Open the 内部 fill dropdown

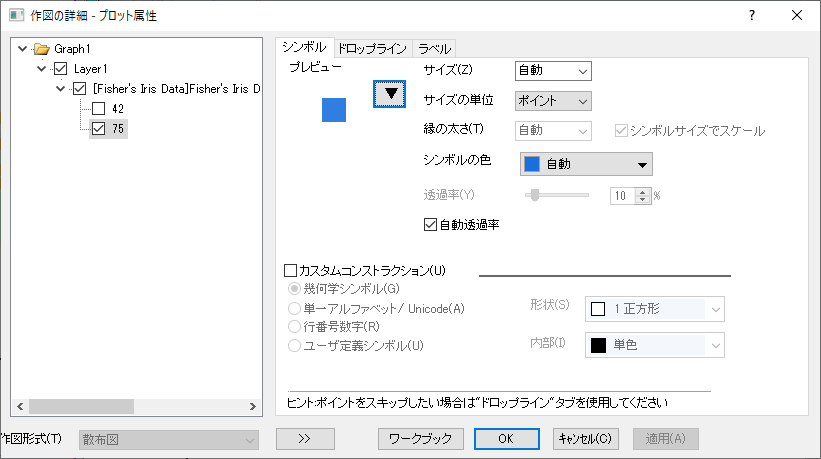click(654, 345)
